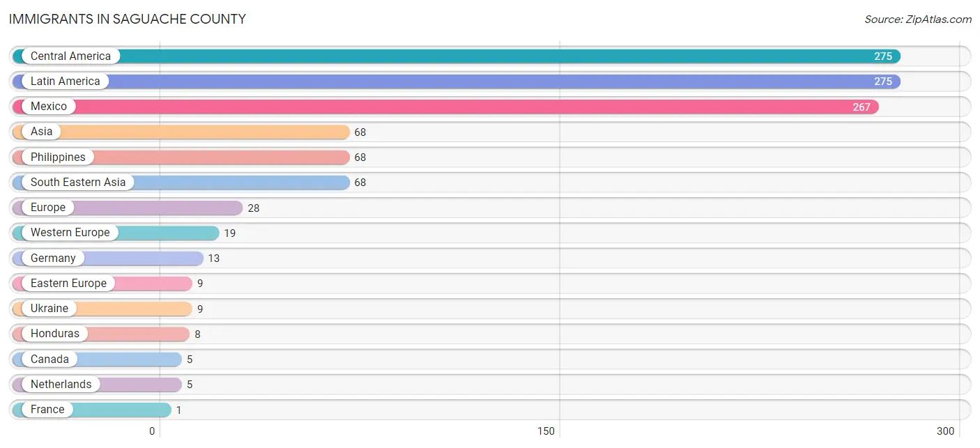Click the Philippines label
The image size is (980, 448).
[58, 157]
